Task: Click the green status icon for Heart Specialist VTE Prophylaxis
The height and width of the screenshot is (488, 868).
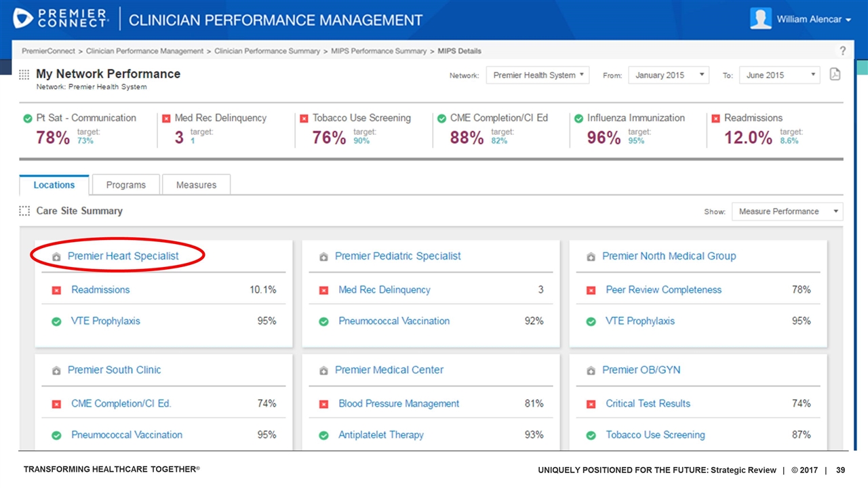Action: pyautogui.click(x=56, y=321)
